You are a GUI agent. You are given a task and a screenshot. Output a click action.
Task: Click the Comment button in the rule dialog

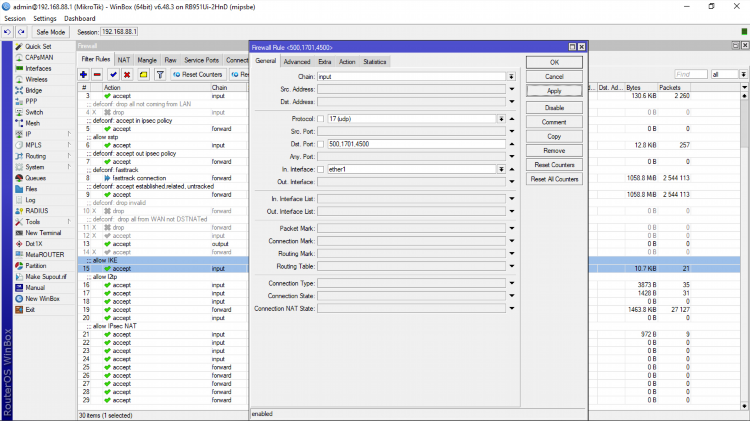tap(554, 122)
